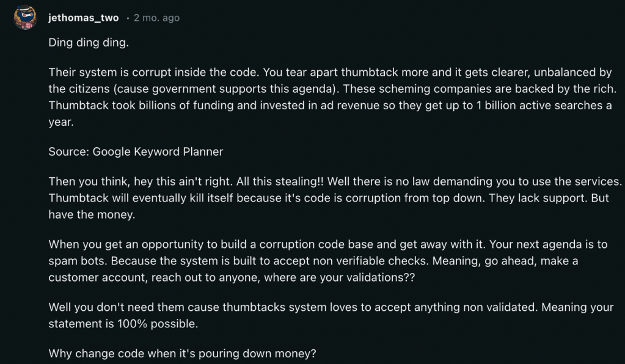
Task: Click the sentence "Their system is corrupt inside the code"
Action: [148, 72]
